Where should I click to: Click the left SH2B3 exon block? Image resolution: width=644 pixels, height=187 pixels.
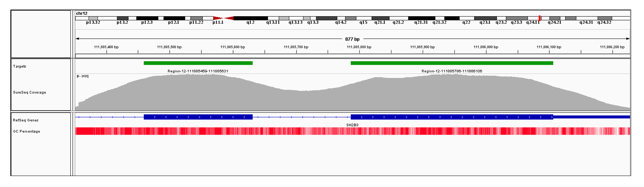[x=198, y=117]
